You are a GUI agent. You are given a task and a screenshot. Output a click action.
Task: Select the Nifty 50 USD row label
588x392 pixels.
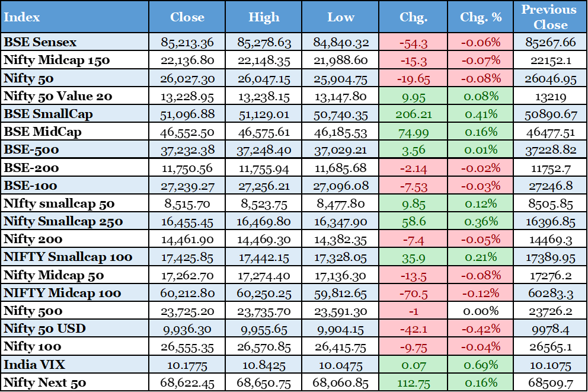tap(44, 328)
